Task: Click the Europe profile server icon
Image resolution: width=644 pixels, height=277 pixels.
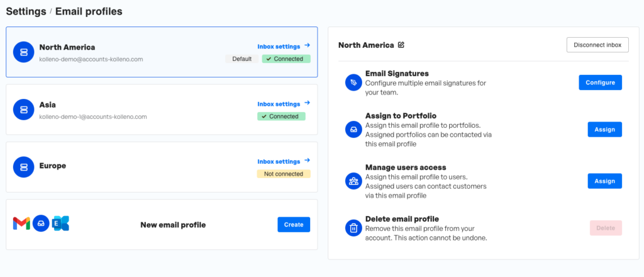Action: [x=23, y=167]
